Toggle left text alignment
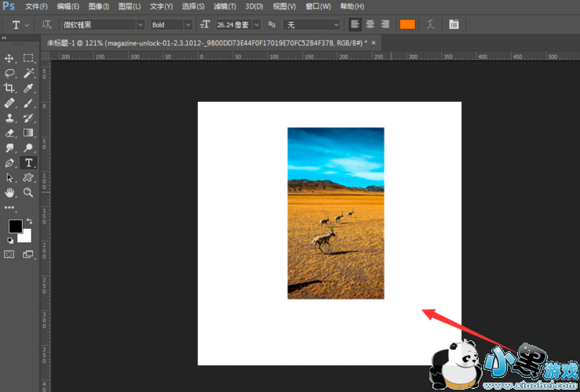The height and width of the screenshot is (392, 580). (356, 24)
